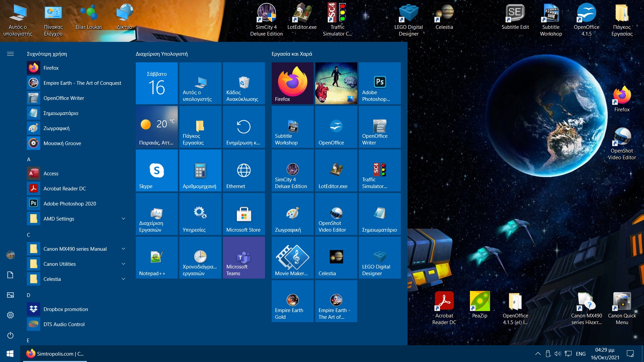Open the Υπηρεσίες services tile
Image resolution: width=644 pixels, height=362 pixels.
coord(200,214)
